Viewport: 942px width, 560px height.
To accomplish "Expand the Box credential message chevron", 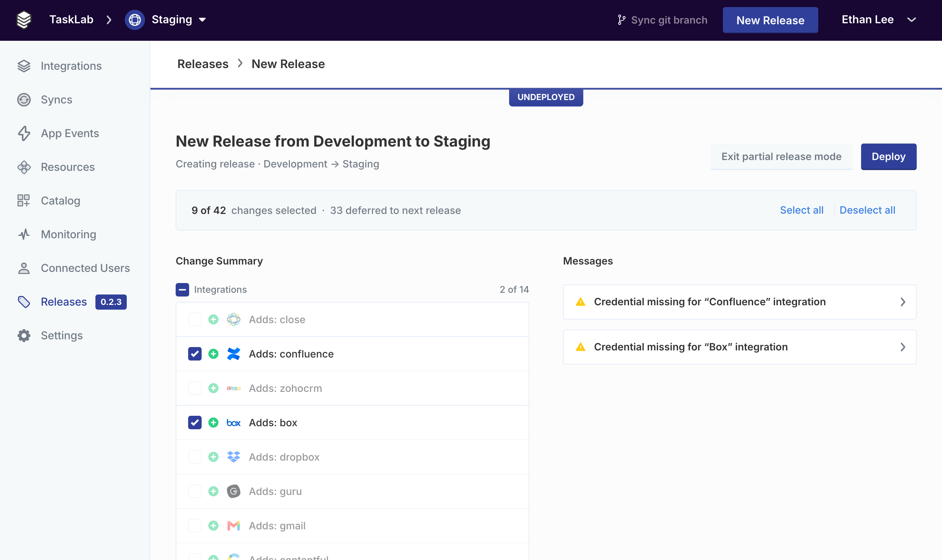I will tap(903, 347).
